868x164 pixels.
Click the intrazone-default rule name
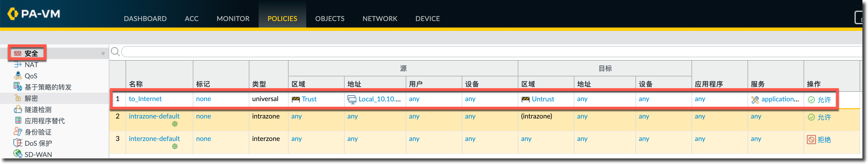(x=154, y=116)
